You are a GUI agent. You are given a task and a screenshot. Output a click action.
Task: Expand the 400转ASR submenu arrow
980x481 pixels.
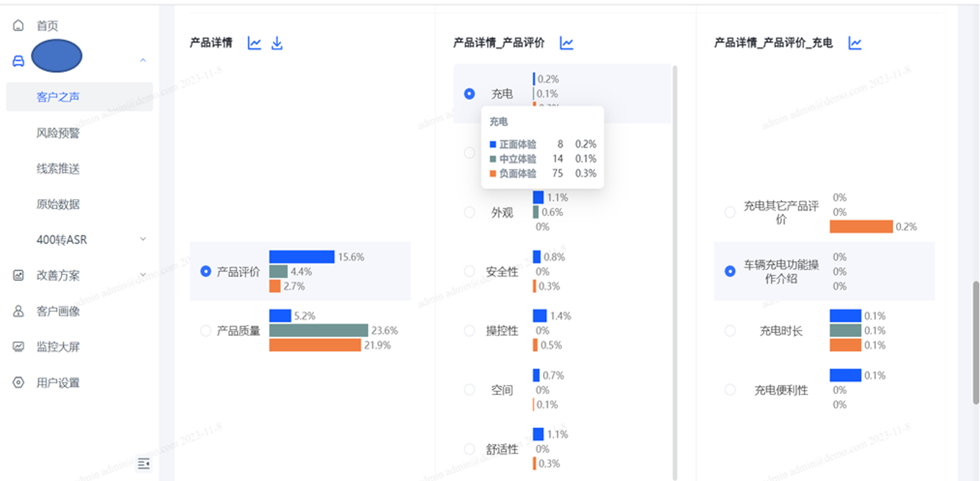(x=142, y=239)
